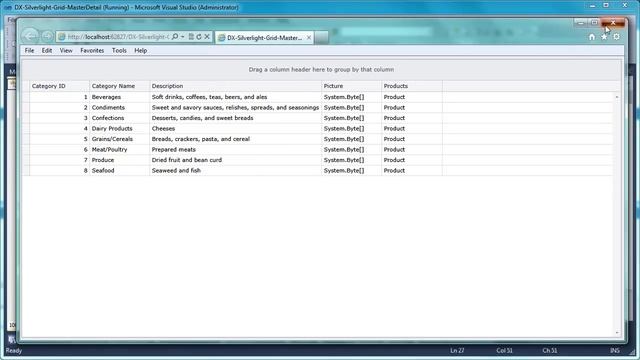Sort by the Products column header
The width and height of the screenshot is (640, 360).
[412, 86]
